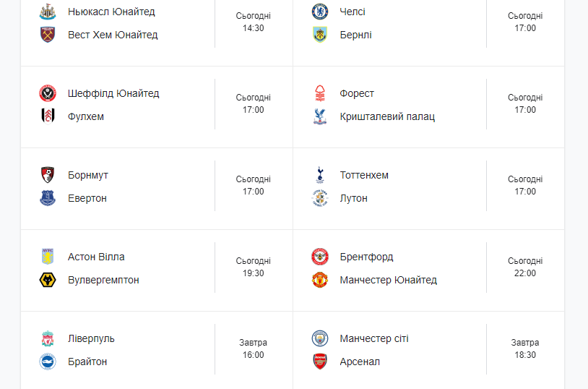Image resolution: width=588 pixels, height=389 pixels.
Task: Click the Sheffield United crest icon
Action: (x=48, y=93)
